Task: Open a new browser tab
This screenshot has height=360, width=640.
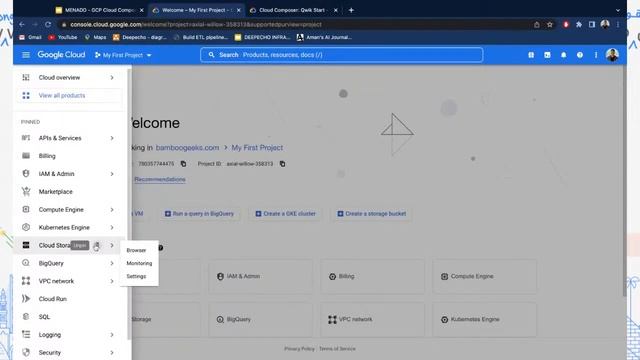Action: [x=351, y=10]
